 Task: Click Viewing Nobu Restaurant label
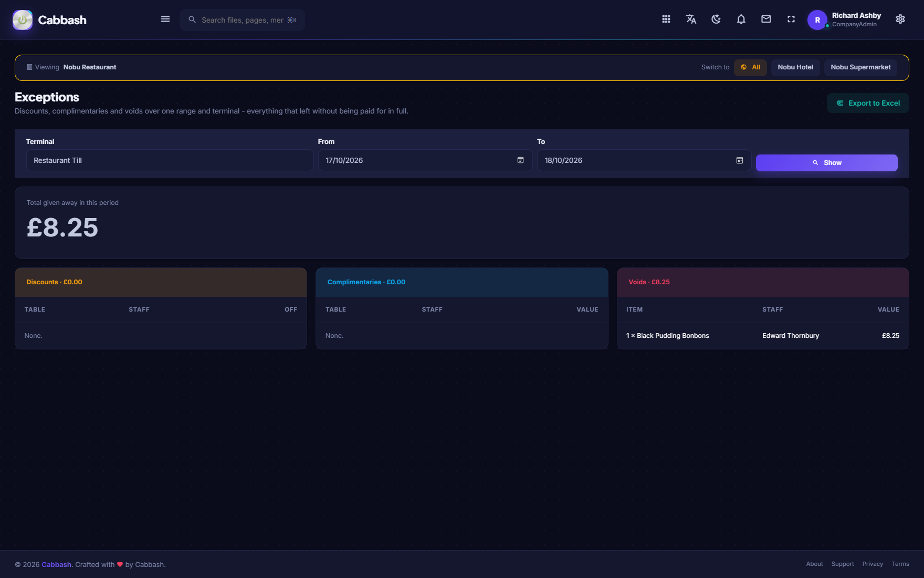coord(71,67)
